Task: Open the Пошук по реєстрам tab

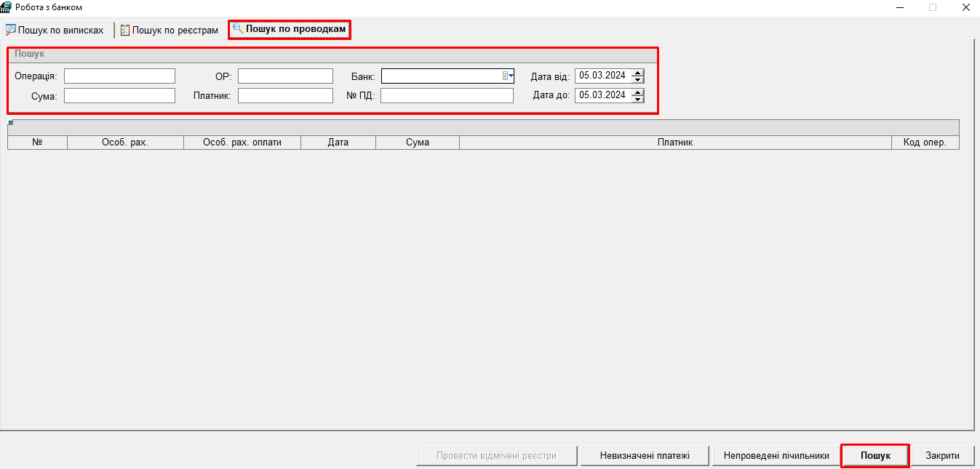Action: (x=169, y=31)
